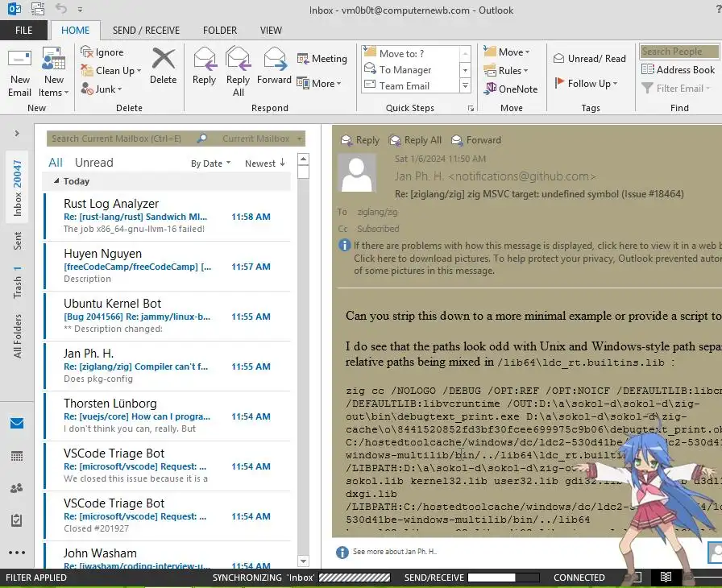Select the Team Email quick step
This screenshot has height=588, width=722.
(x=411, y=85)
